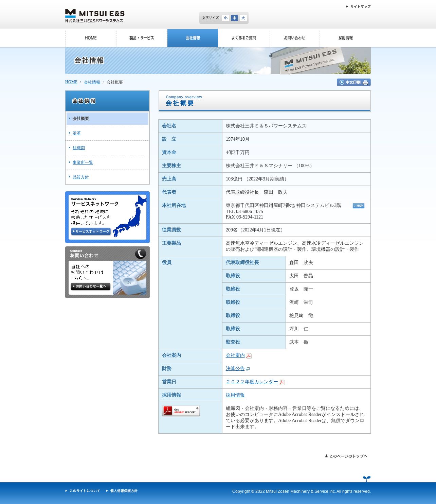Open the 会社案内 PDF link
The width and height of the screenshot is (436, 504).
pyautogui.click(x=235, y=355)
